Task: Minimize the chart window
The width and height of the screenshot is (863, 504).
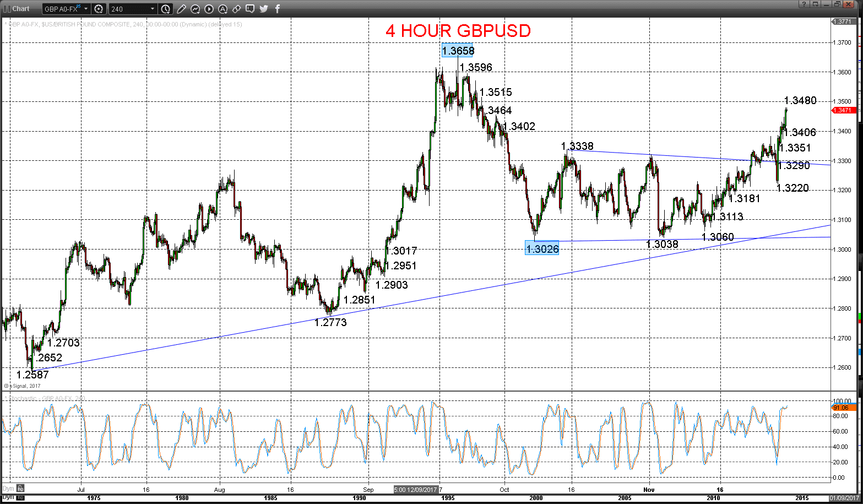Action: [827, 4]
